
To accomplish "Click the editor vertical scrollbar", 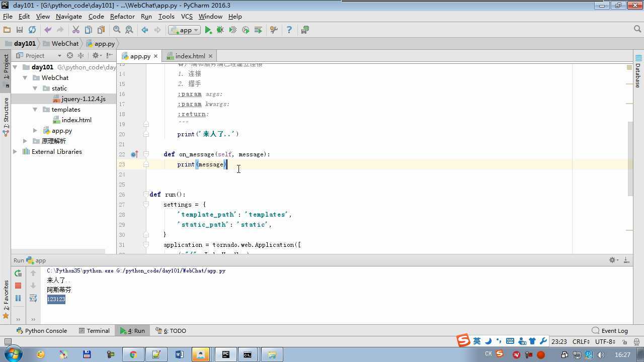I will [630, 158].
